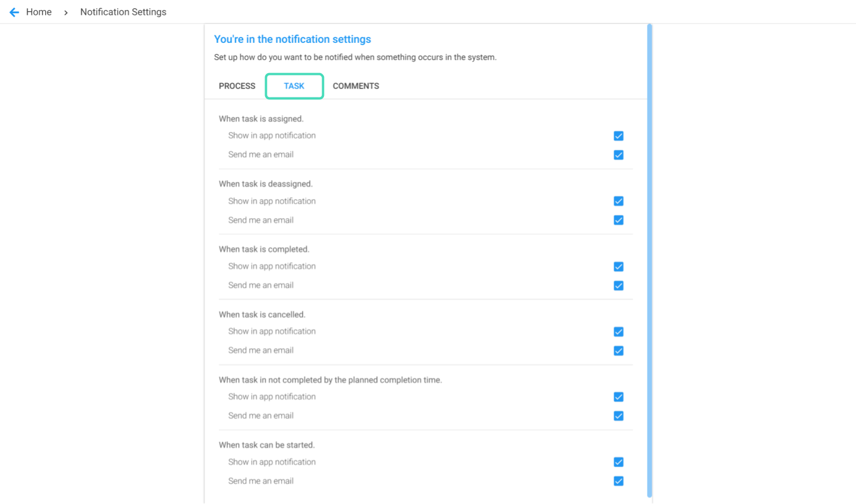Click the blue vertical scrollbar

[650, 260]
